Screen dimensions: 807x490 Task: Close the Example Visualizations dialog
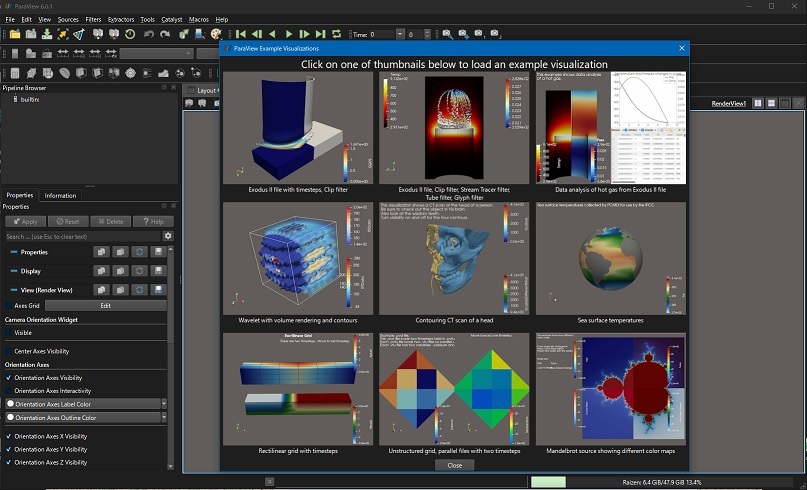[454, 465]
